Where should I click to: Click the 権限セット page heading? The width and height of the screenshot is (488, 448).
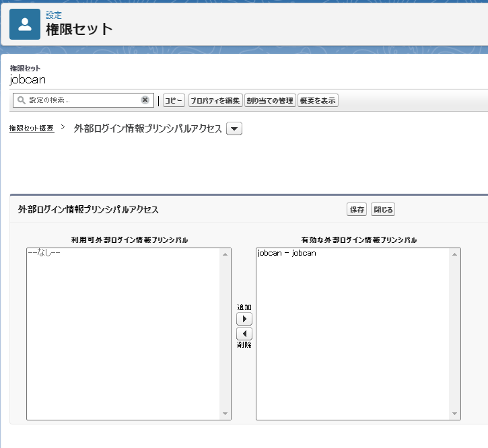pos(79,29)
